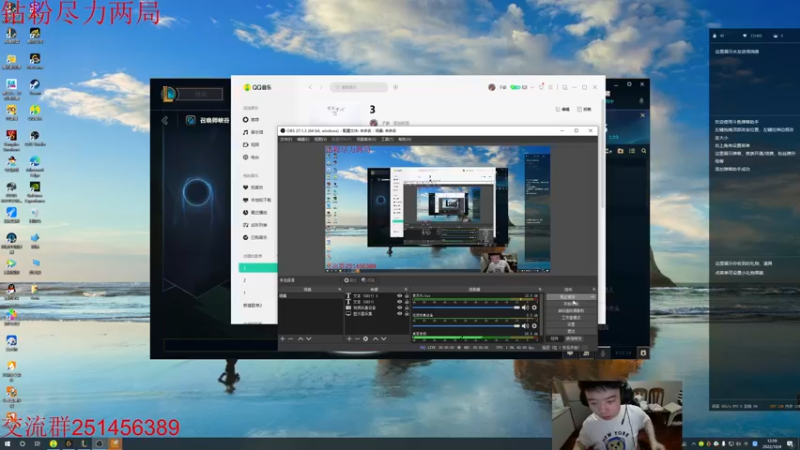Click the QQ Music search box
This screenshot has width=800, height=450.
(x=359, y=87)
